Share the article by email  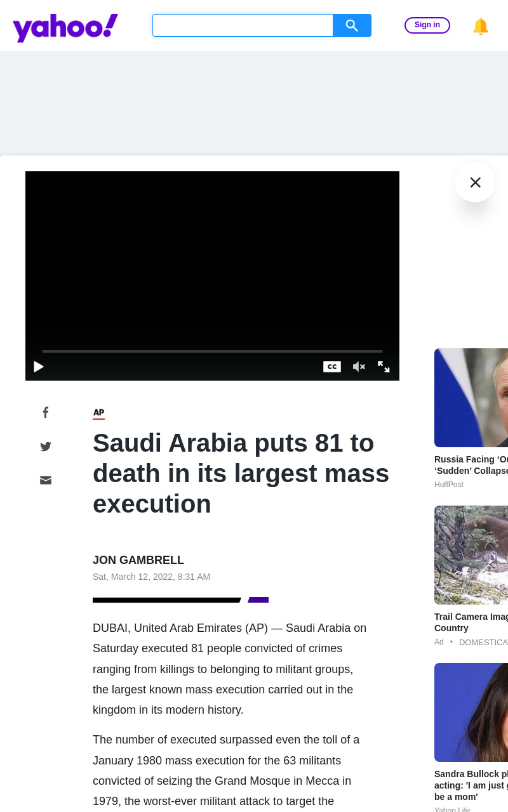point(46,480)
